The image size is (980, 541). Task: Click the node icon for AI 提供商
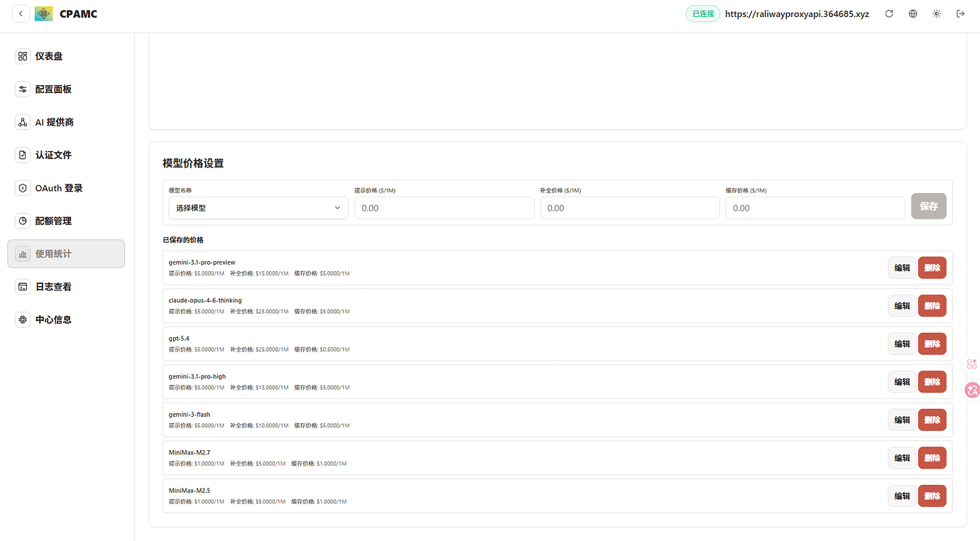click(23, 122)
